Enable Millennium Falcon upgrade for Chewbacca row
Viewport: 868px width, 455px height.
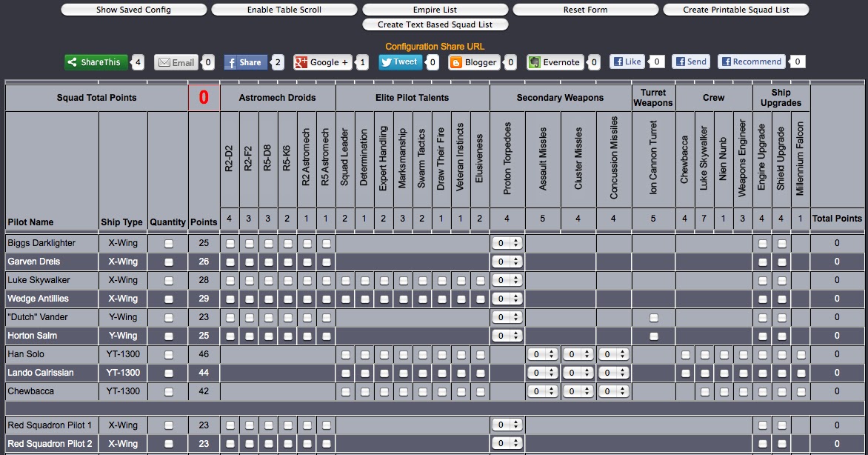pyautogui.click(x=801, y=392)
